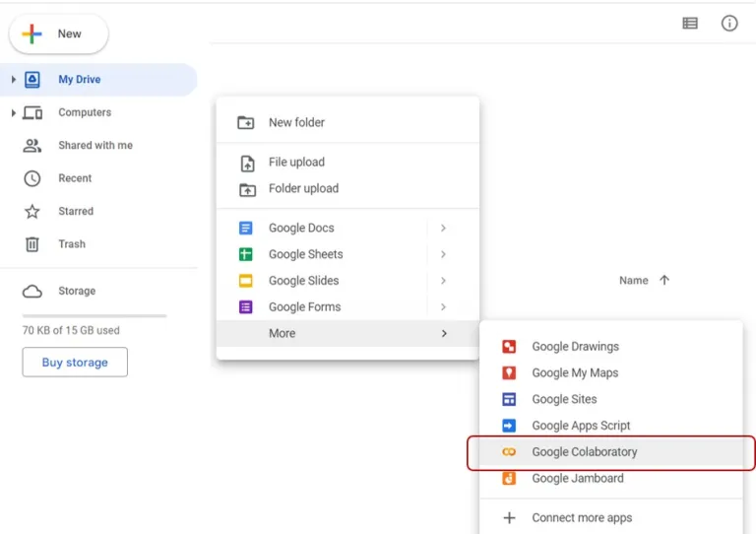Click the Google My Maps pin icon
Viewport: 756px width, 534px height.
(x=509, y=372)
